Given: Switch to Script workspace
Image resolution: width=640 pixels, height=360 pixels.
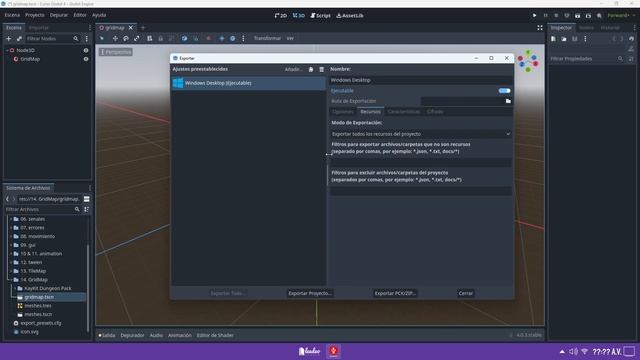Looking at the screenshot, I should [320, 16].
